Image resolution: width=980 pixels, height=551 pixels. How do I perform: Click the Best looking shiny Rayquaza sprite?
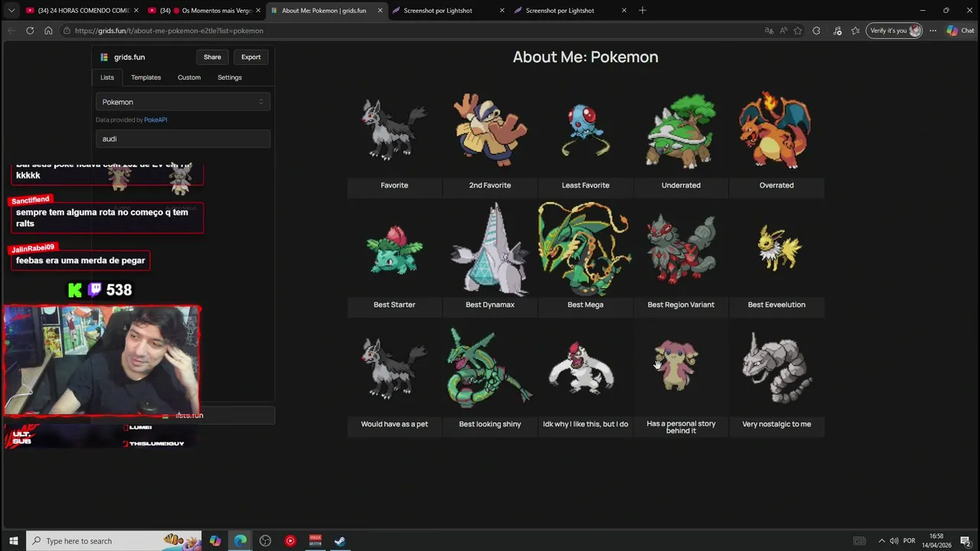click(x=490, y=369)
